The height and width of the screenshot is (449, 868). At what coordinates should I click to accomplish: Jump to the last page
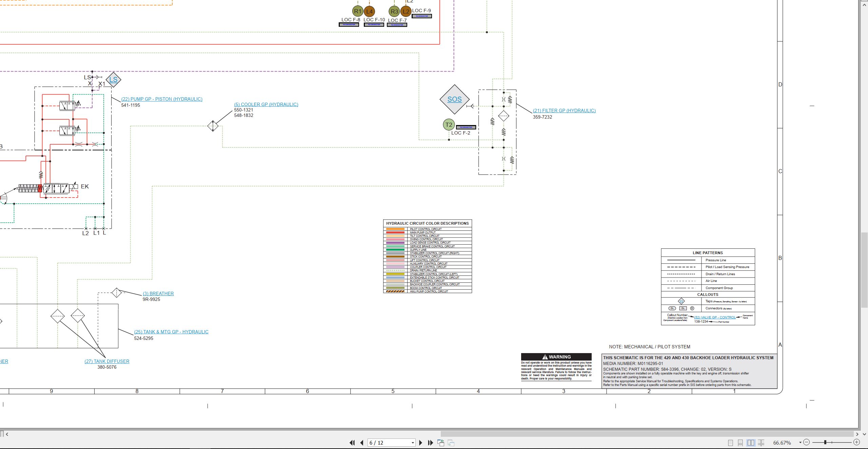coord(431,443)
